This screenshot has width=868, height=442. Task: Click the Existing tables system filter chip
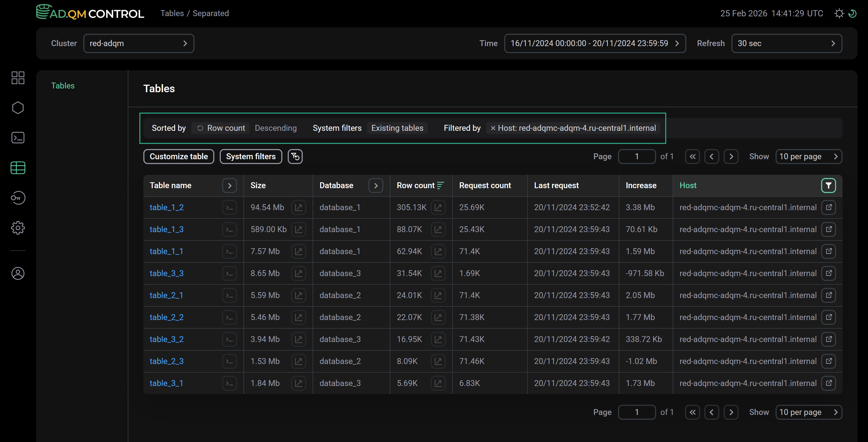coord(397,128)
